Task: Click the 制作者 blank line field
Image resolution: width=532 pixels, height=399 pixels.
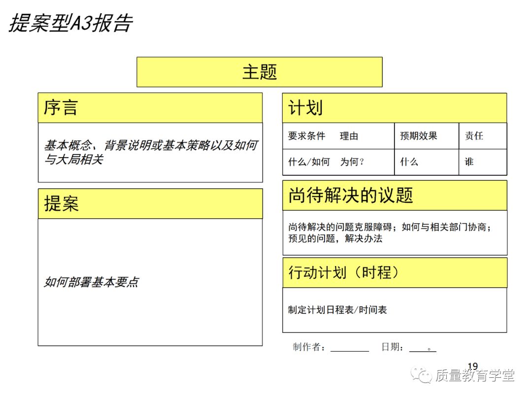Action: point(350,347)
